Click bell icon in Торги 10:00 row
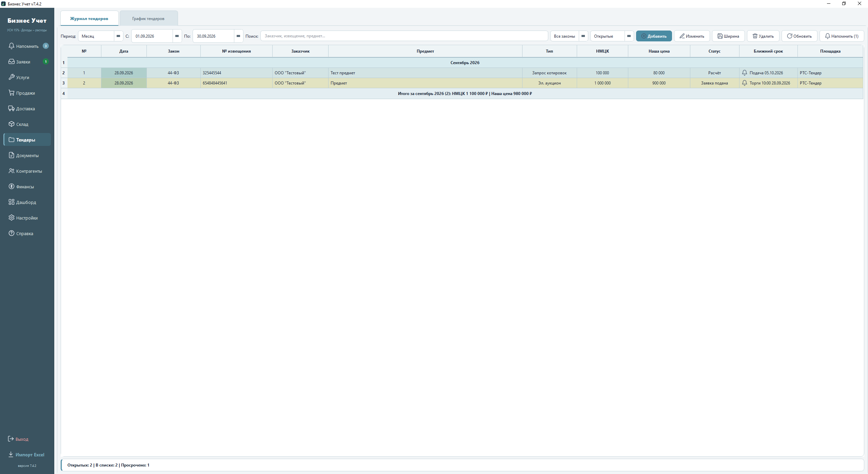Viewport: 868px width, 474px height. point(744,83)
